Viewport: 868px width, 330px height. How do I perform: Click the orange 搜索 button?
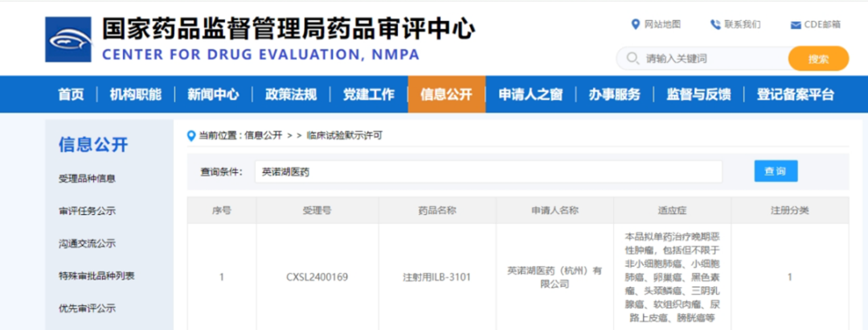(x=818, y=59)
